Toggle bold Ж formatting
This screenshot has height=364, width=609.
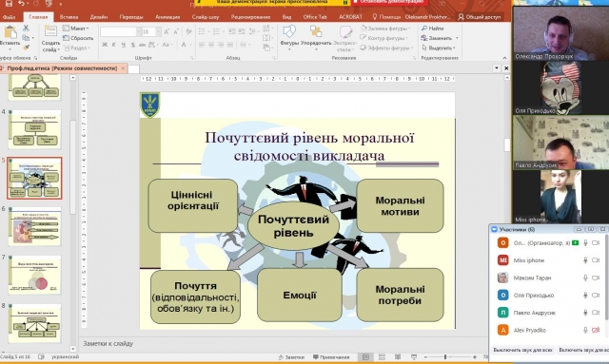[x=105, y=45]
